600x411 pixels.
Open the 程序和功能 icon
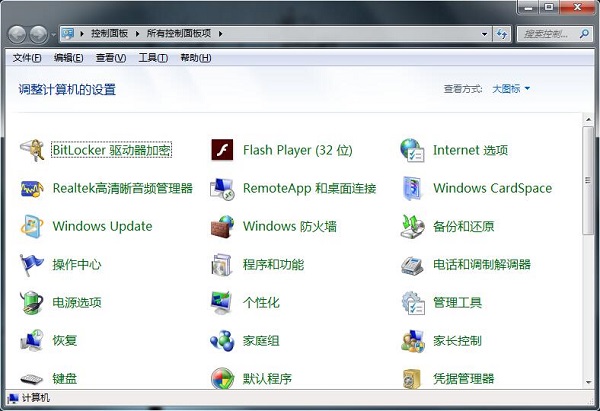click(x=222, y=264)
